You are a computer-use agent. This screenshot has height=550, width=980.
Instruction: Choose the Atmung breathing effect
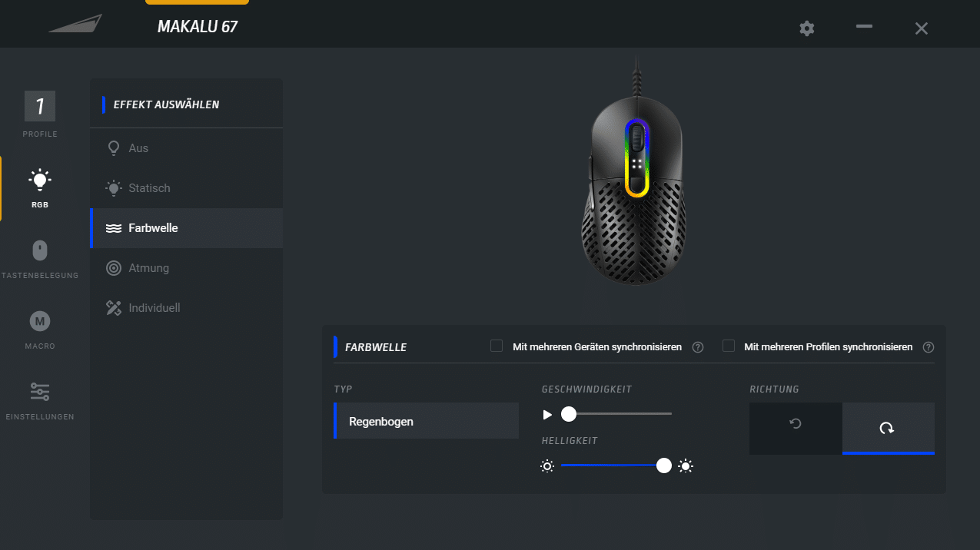(148, 268)
